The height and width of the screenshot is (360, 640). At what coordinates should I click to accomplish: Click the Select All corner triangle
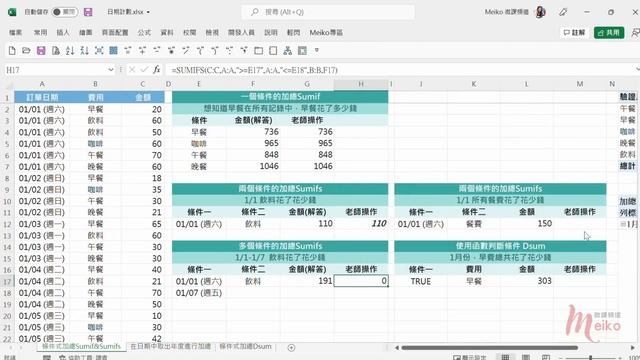click(x=8, y=84)
